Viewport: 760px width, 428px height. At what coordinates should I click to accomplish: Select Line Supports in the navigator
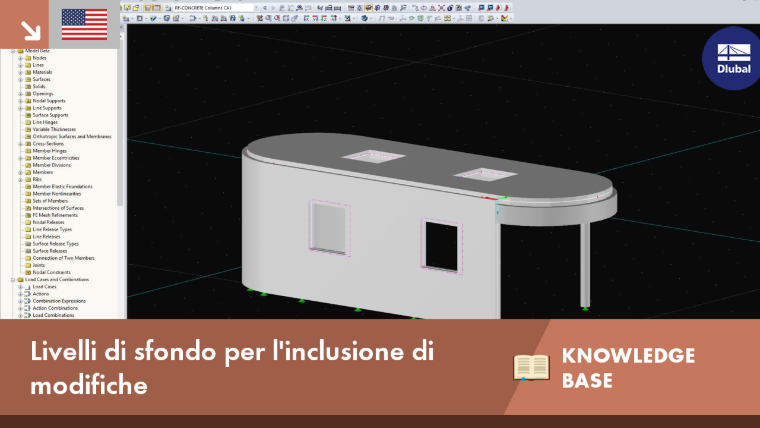point(47,108)
